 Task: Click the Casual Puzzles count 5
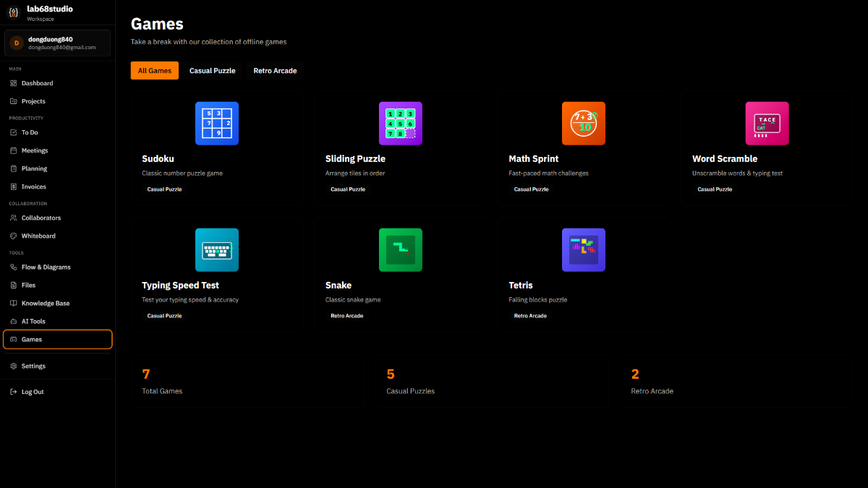[391, 374]
